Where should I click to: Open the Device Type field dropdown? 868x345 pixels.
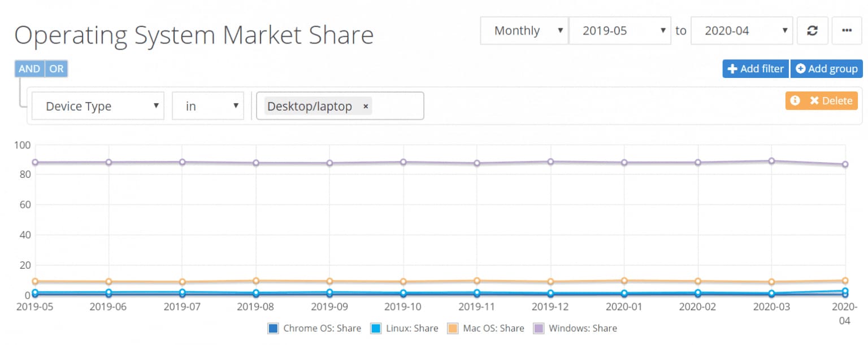click(x=98, y=106)
